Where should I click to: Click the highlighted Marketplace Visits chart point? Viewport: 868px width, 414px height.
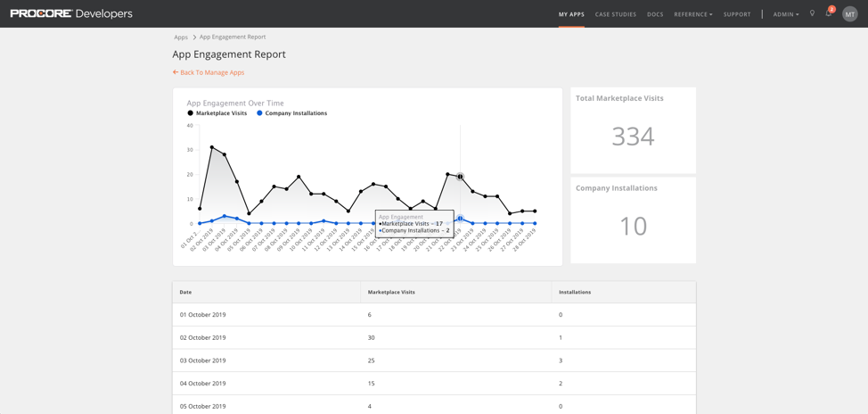coord(460,177)
